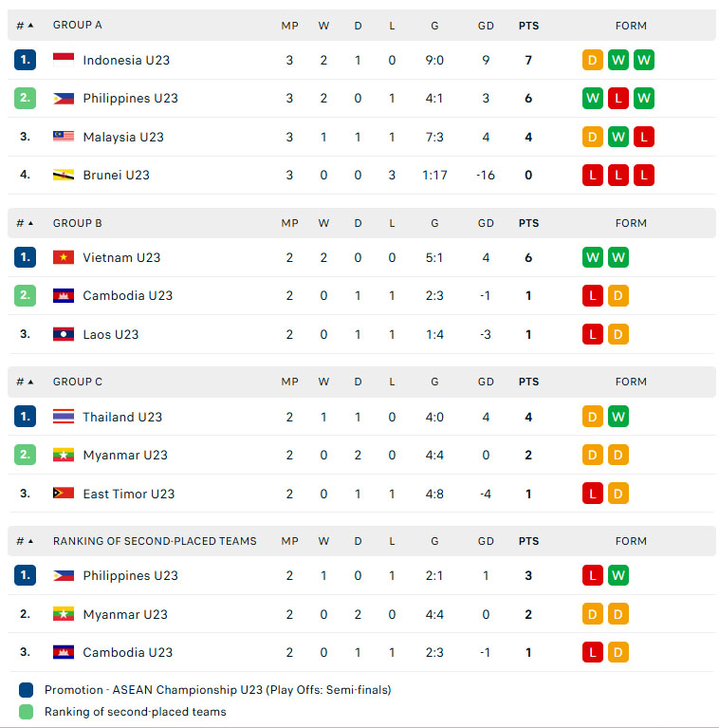Click the Brunei U23 flag icon
Image resolution: width=719 pixels, height=728 pixels.
(x=64, y=175)
